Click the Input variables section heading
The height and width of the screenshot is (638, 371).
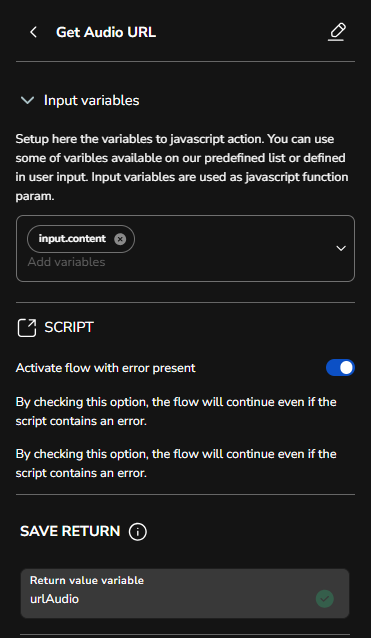click(x=92, y=101)
